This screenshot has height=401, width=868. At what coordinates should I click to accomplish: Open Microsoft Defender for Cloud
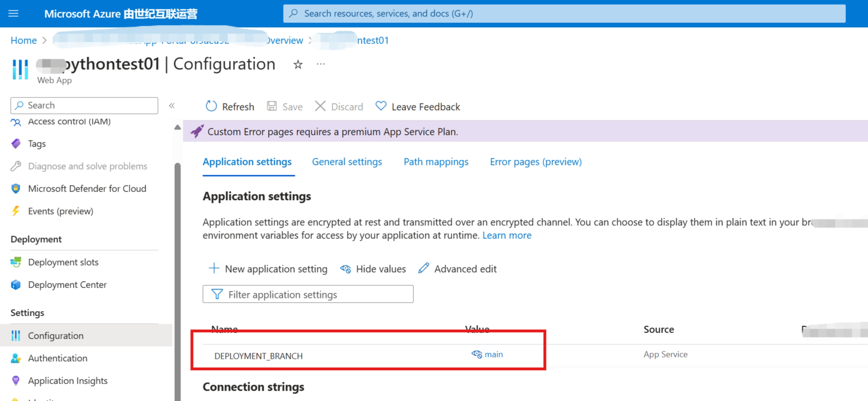tap(87, 188)
